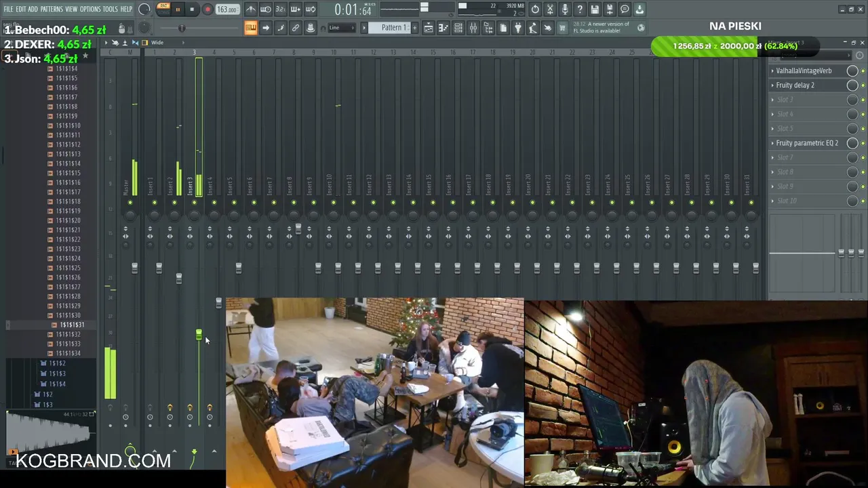Click the microphone one-click recording icon
Screen dimensions: 868x488
pos(565,9)
